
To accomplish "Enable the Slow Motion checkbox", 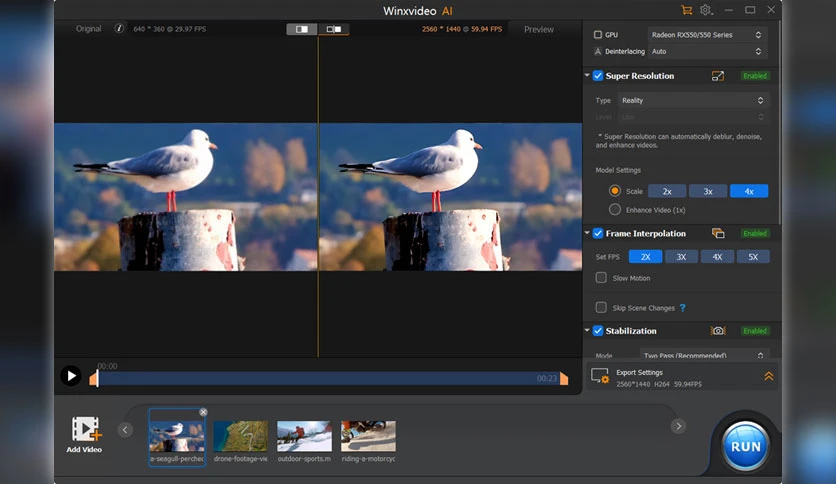I will coord(601,278).
